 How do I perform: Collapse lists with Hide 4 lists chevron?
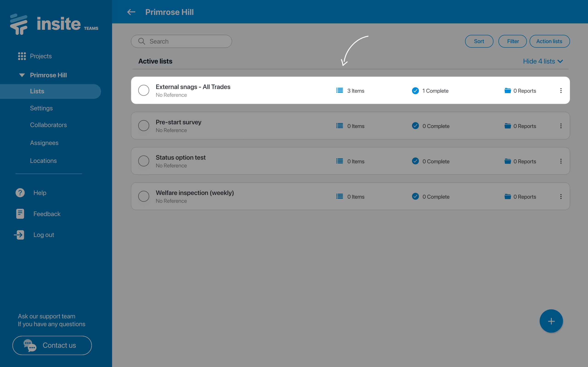[560, 61]
